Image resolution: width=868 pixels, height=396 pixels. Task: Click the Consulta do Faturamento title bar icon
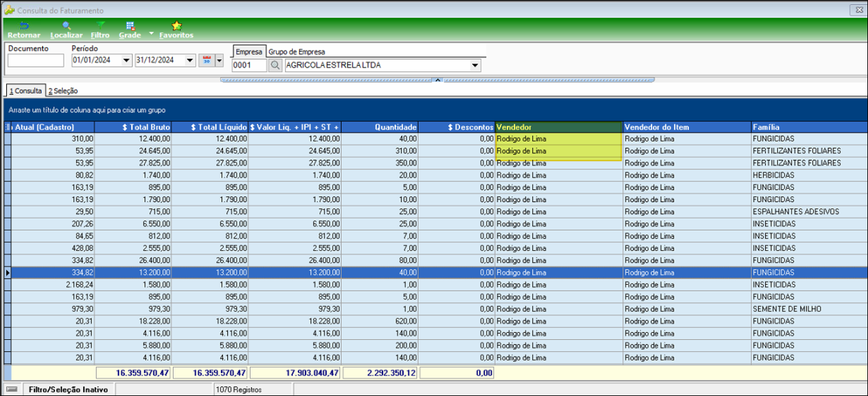click(9, 10)
